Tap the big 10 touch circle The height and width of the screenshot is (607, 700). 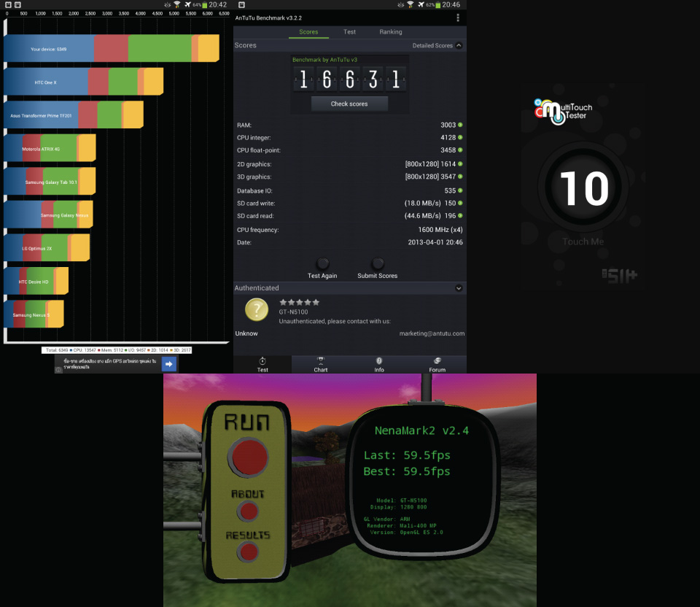click(583, 187)
